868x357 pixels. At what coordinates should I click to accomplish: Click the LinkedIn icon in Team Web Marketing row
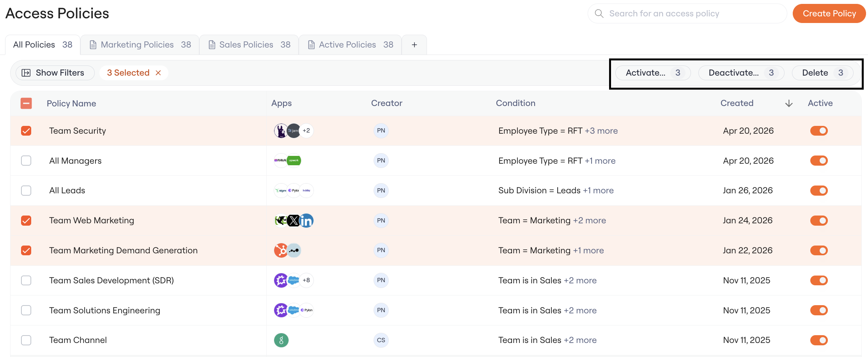(x=306, y=221)
